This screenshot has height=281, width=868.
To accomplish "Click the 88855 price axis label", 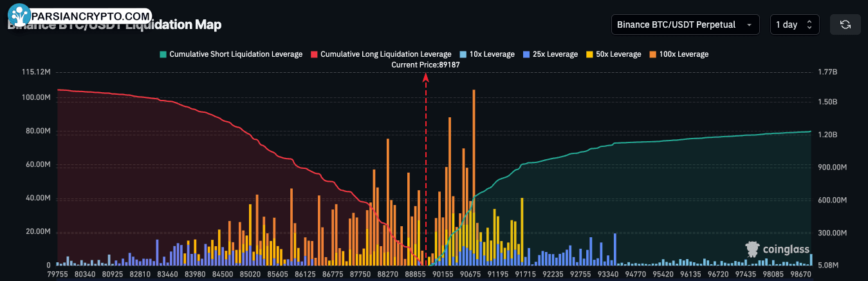I will click(415, 275).
